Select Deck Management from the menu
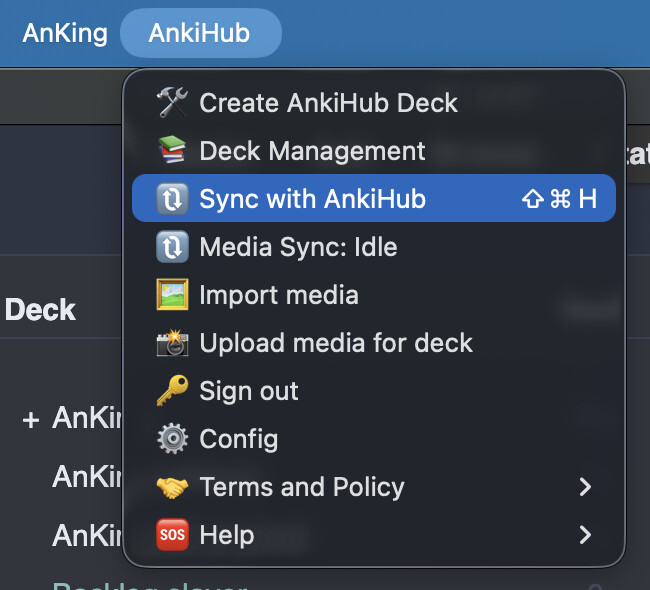This screenshot has height=590, width=650. point(312,151)
